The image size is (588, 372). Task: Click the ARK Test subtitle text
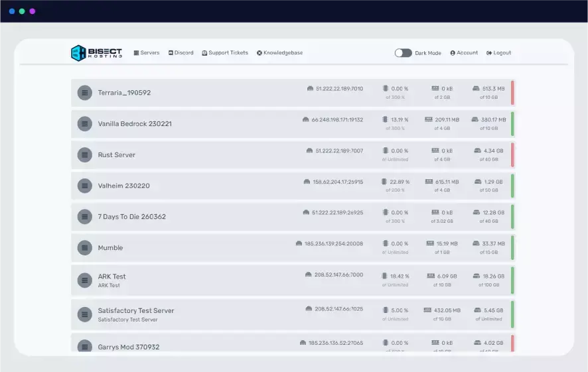[109, 285]
